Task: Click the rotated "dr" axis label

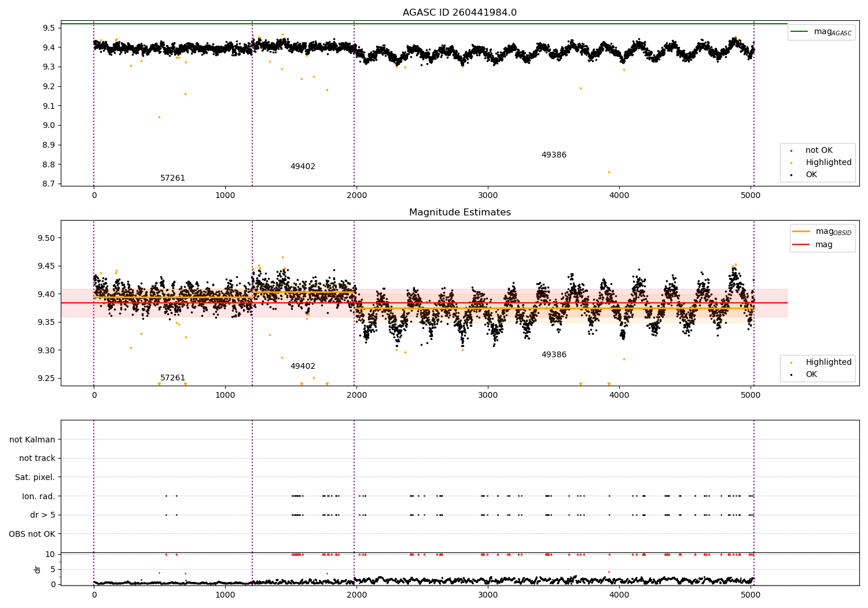Action: pyautogui.click(x=38, y=569)
